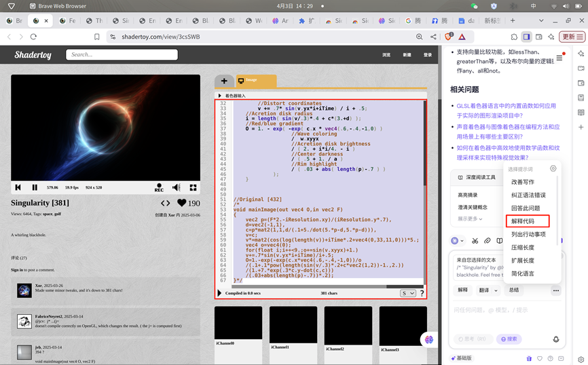Add a new shader buffer tab
The image size is (588, 365).
pos(224,81)
